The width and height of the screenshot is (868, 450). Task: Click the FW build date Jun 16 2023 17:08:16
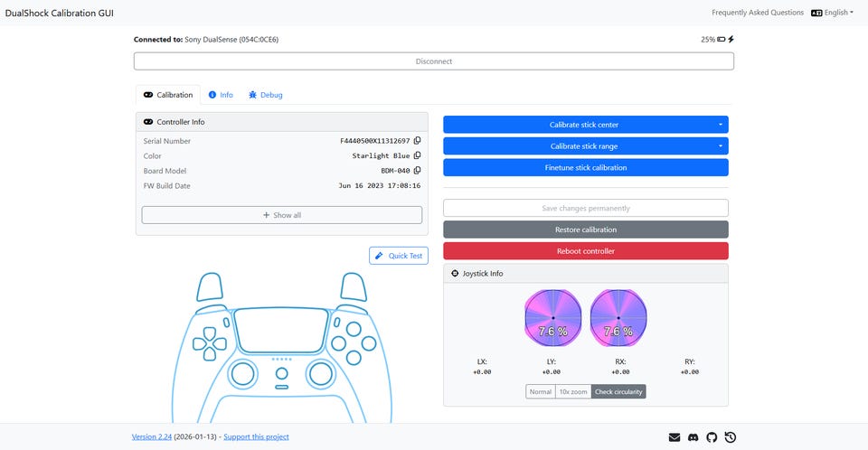pos(379,186)
